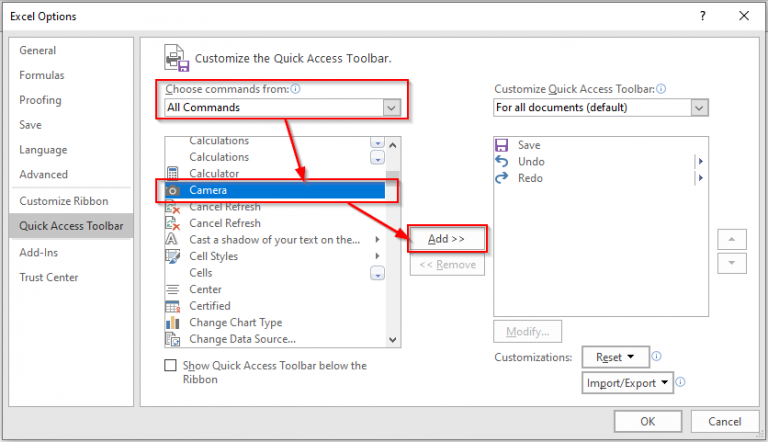The image size is (768, 442).
Task: Switch to the Advanced options tab
Action: pyautogui.click(x=44, y=174)
